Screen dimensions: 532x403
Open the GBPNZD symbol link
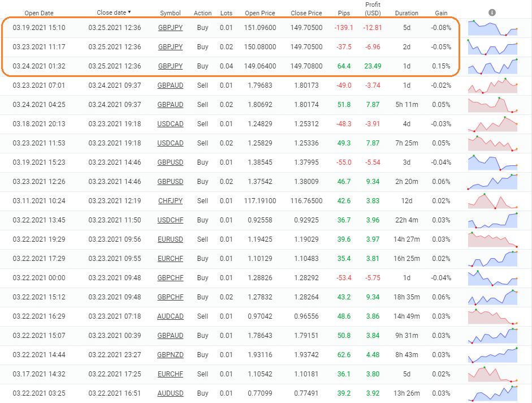tap(170, 355)
